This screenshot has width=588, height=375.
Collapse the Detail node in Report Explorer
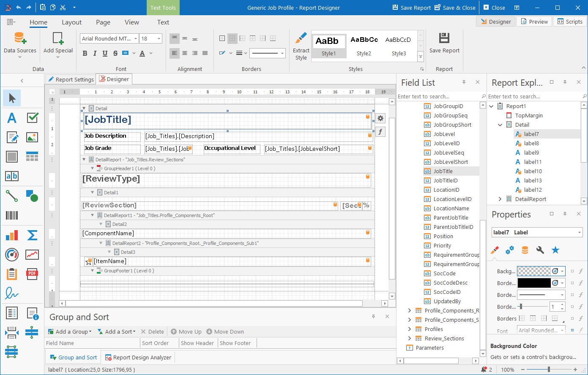pos(500,125)
